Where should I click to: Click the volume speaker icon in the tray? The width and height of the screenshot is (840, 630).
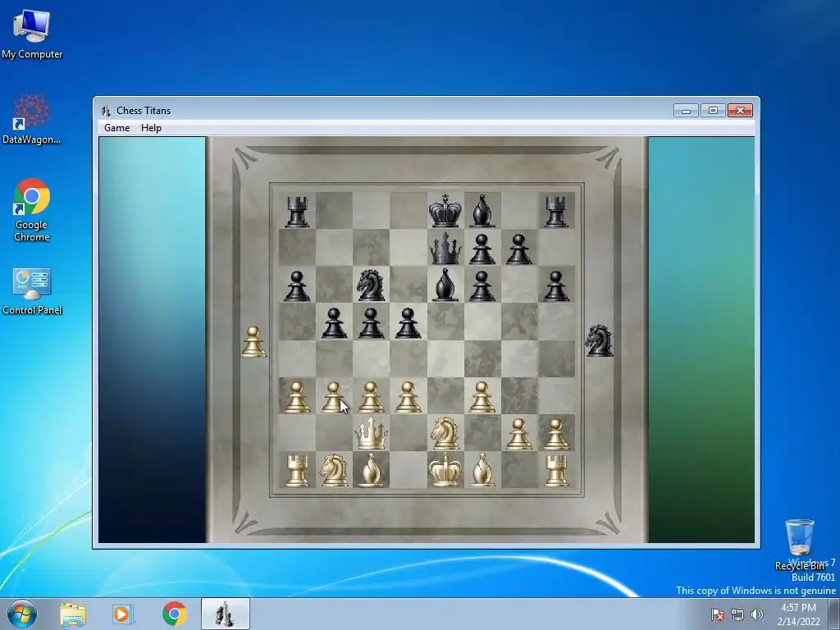(x=756, y=614)
